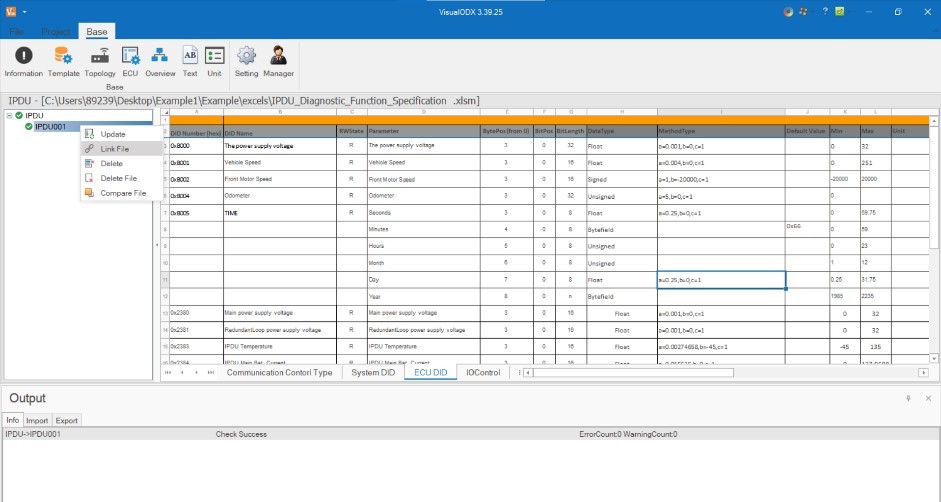Click 'Front Motor Speed' DID Name cell
The image size is (941, 502).
click(x=280, y=179)
